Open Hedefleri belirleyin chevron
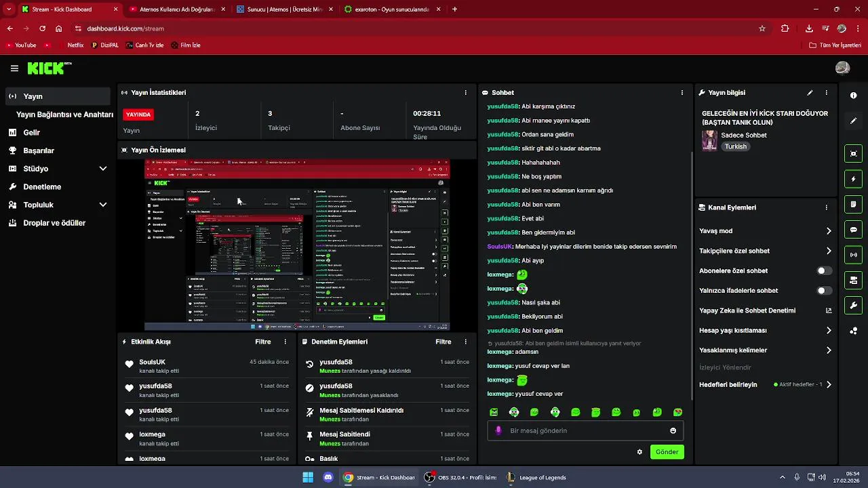Image resolution: width=868 pixels, height=488 pixels. tap(829, 384)
